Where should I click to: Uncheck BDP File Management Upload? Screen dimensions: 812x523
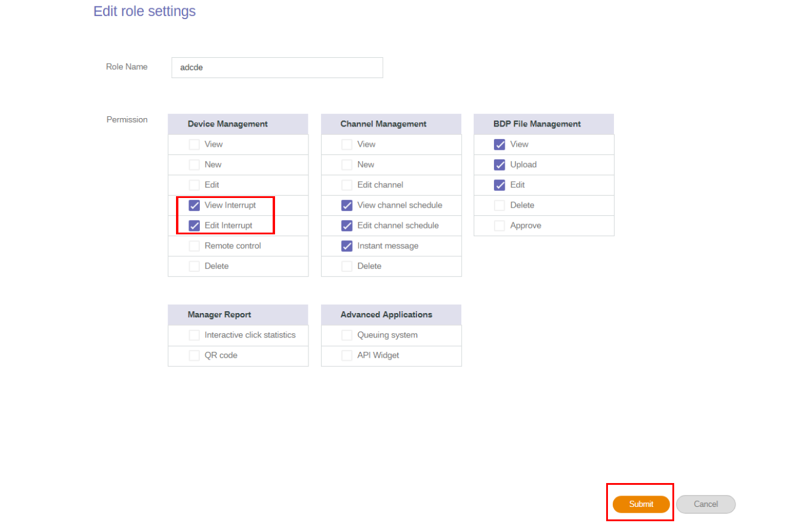point(500,165)
